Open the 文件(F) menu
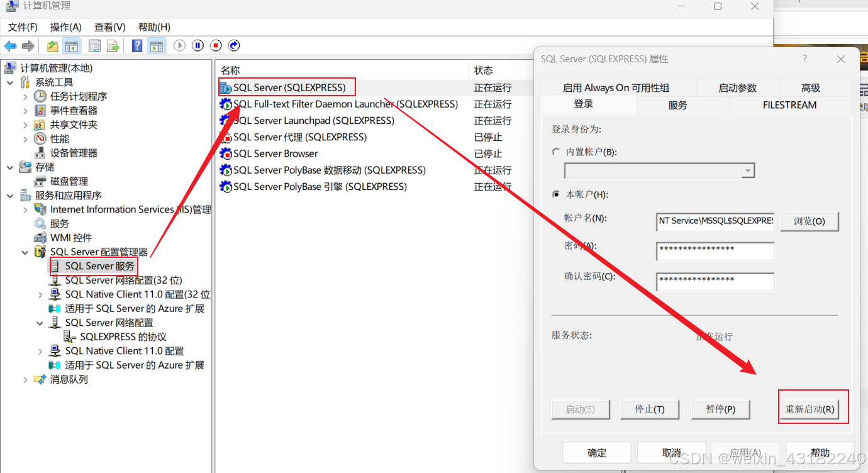Viewport: 868px width, 473px height. (x=23, y=27)
